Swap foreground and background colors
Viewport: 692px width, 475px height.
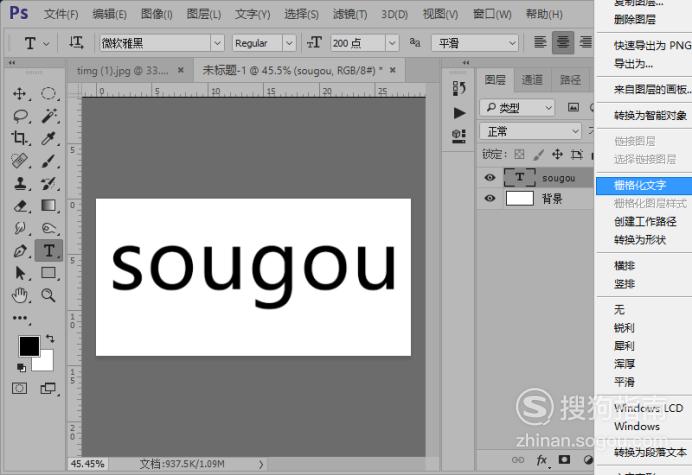(x=50, y=339)
